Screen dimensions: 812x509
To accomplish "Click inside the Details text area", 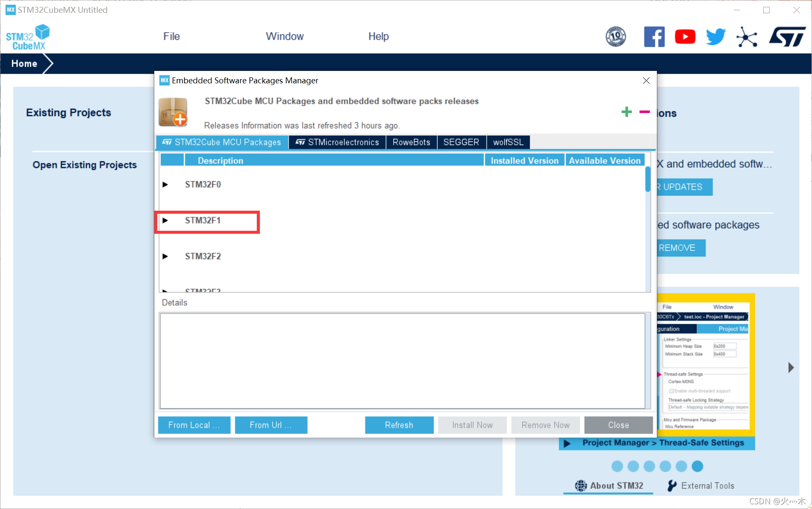I will (x=403, y=361).
